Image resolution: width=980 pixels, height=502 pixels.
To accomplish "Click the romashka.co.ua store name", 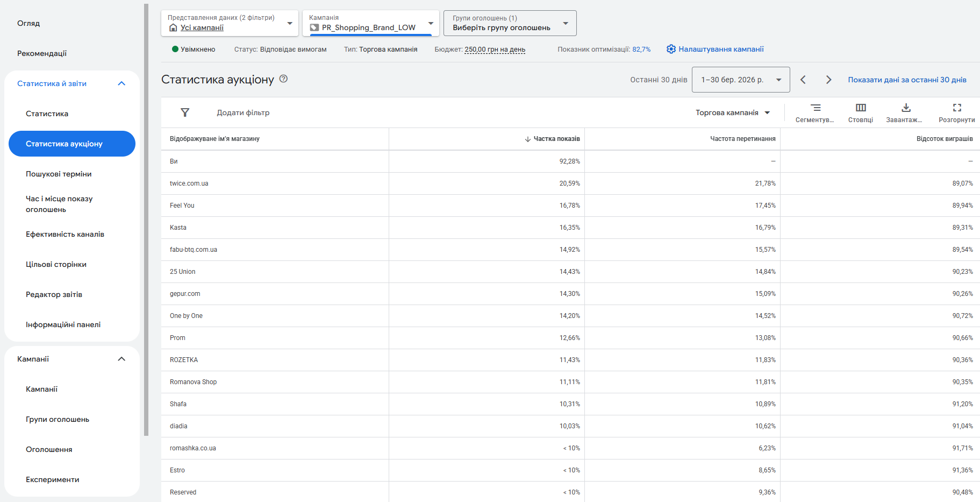I will [x=193, y=448].
